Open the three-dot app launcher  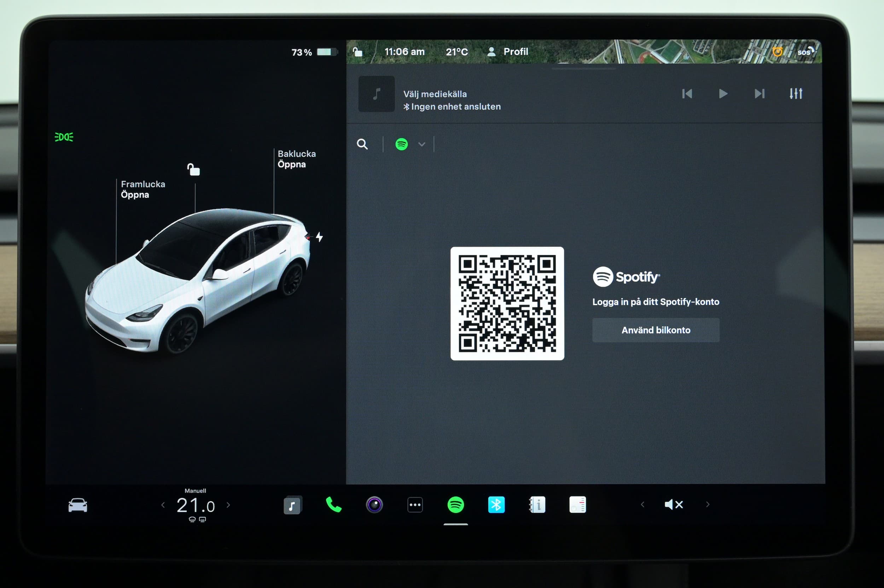pyautogui.click(x=415, y=505)
